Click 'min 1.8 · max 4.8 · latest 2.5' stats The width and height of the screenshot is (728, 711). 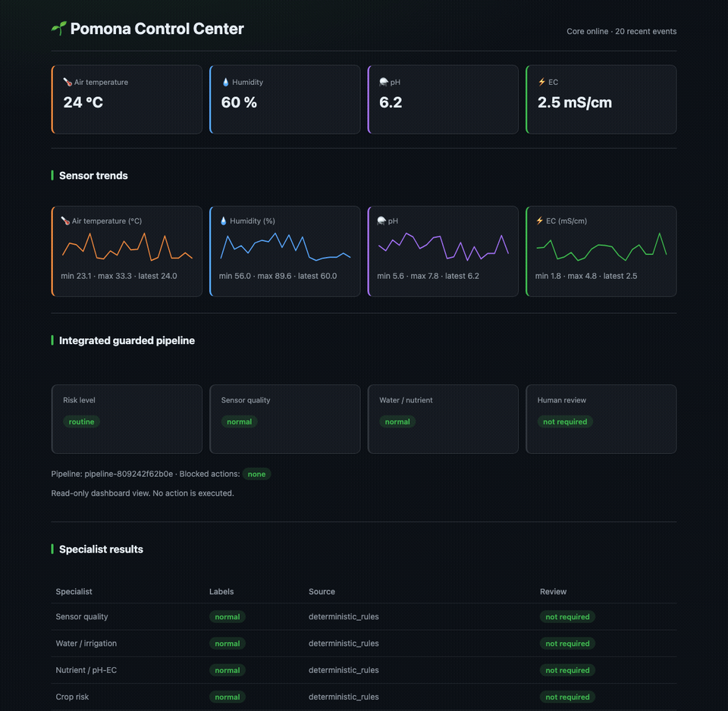point(586,276)
